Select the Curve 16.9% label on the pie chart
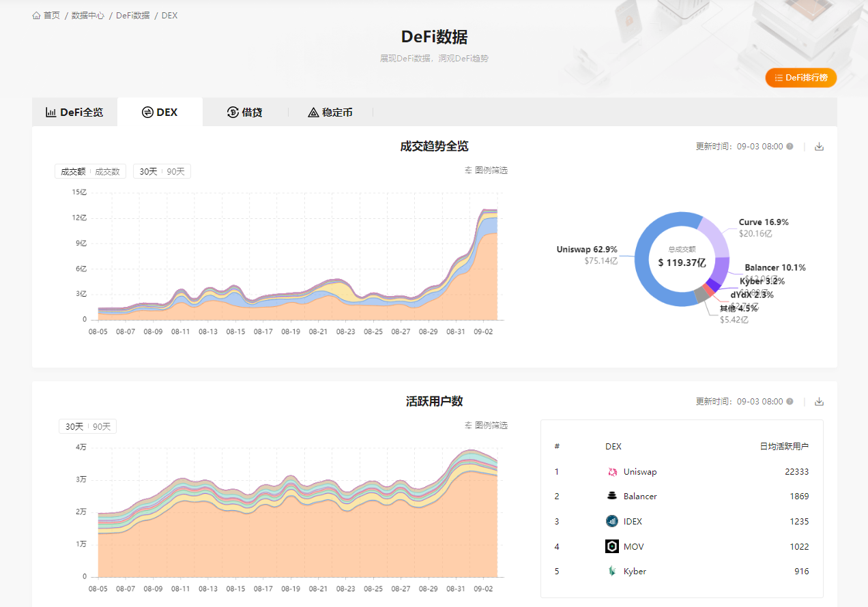Viewport: 868px width, 607px height. pyautogui.click(x=763, y=222)
